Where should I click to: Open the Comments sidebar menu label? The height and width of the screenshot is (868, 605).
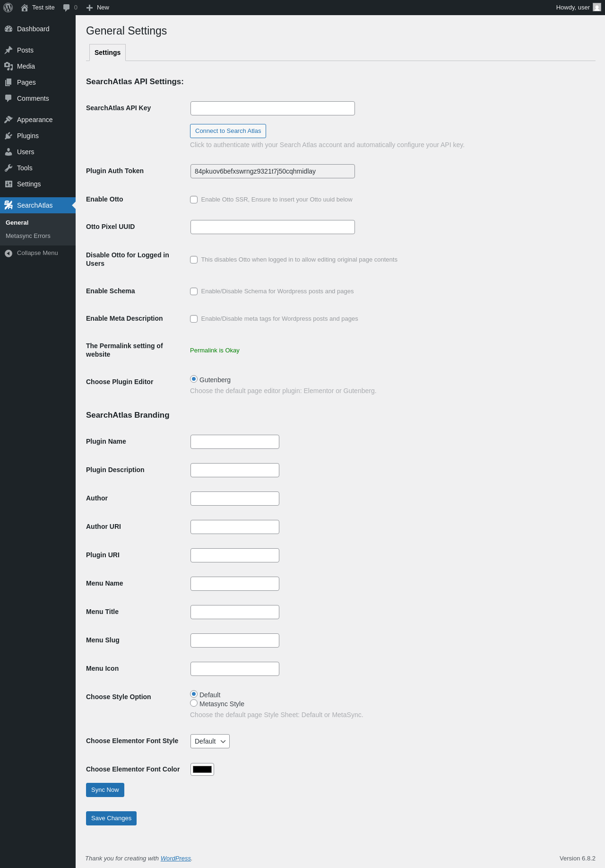33,98
